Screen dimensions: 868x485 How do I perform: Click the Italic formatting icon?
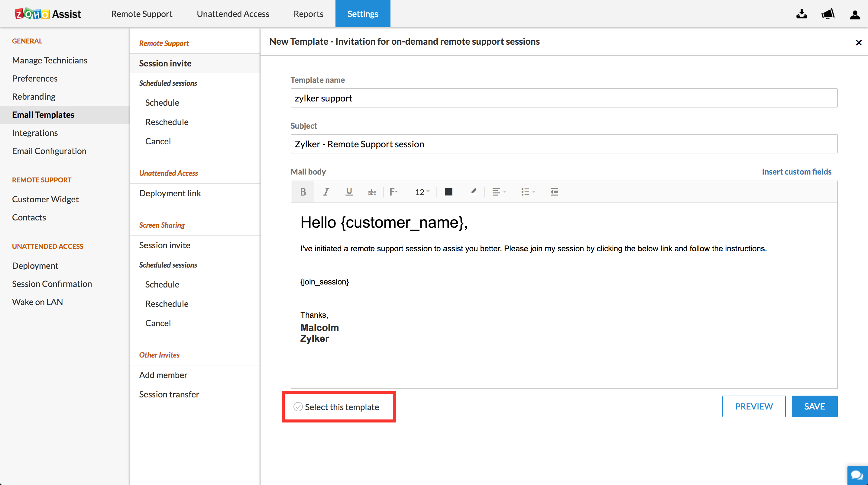pyautogui.click(x=325, y=191)
